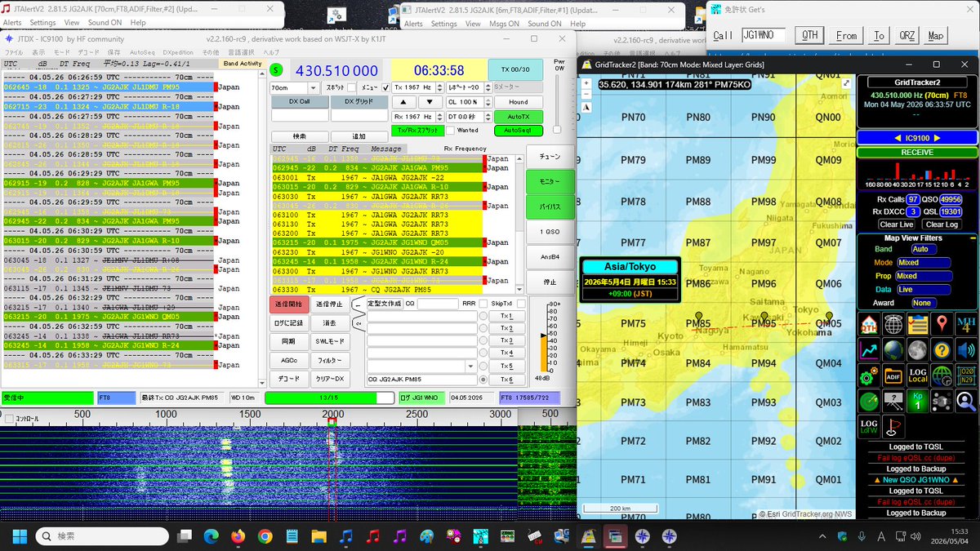This screenshot has height=551, width=980.
Task: Open the Prop Mixed filter dropdown
Action: (923, 276)
